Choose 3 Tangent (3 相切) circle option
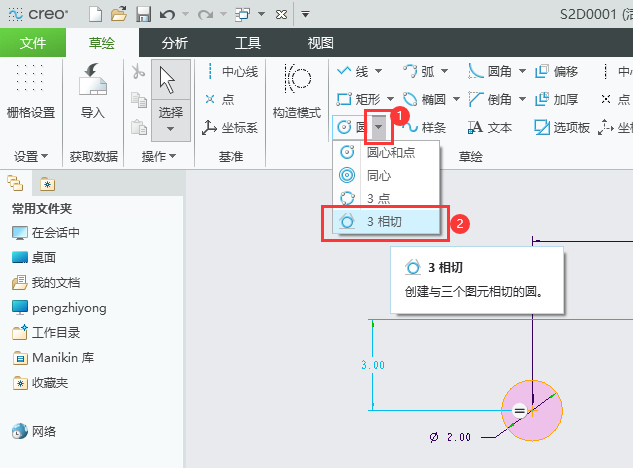633x468 pixels. (386, 222)
